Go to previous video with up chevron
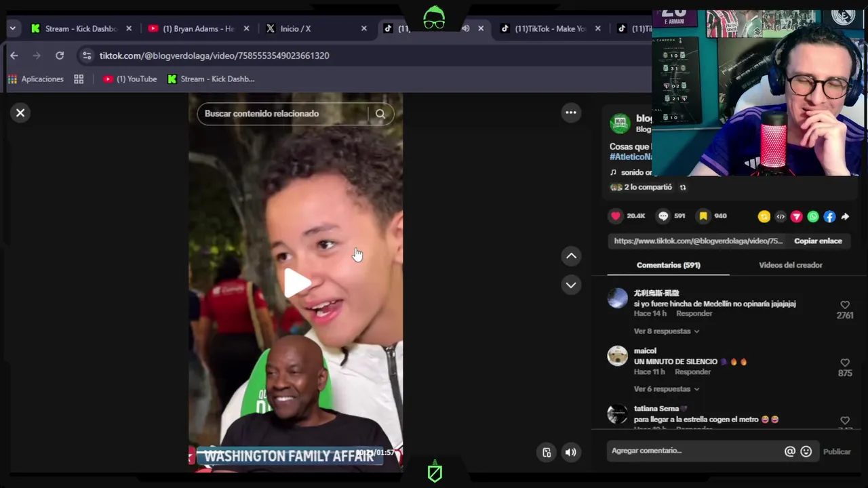 tap(571, 256)
